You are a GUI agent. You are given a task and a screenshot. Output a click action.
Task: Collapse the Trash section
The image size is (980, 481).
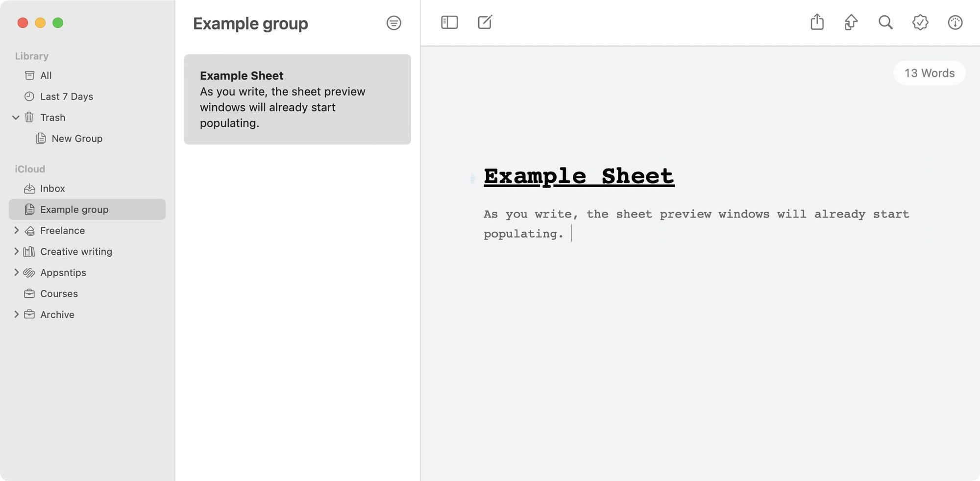pyautogui.click(x=16, y=118)
